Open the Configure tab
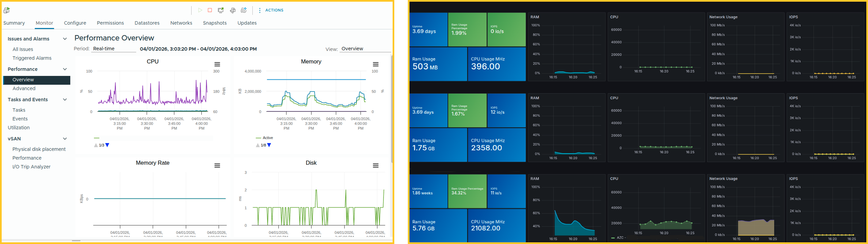This screenshot has height=244, width=868. click(x=75, y=23)
